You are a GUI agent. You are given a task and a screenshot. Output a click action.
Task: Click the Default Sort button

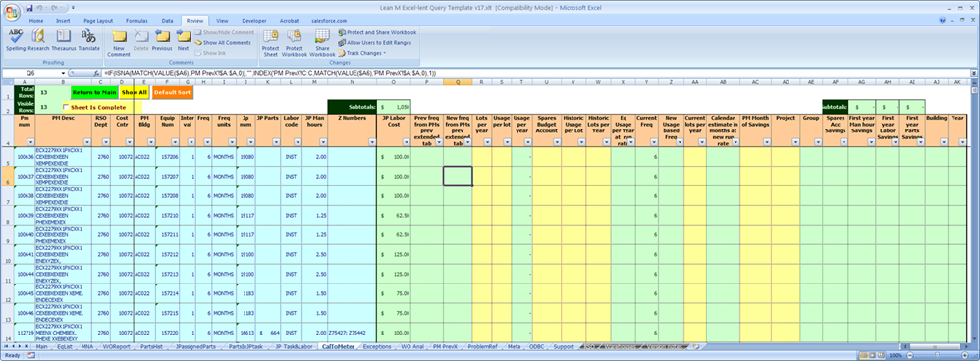(173, 92)
